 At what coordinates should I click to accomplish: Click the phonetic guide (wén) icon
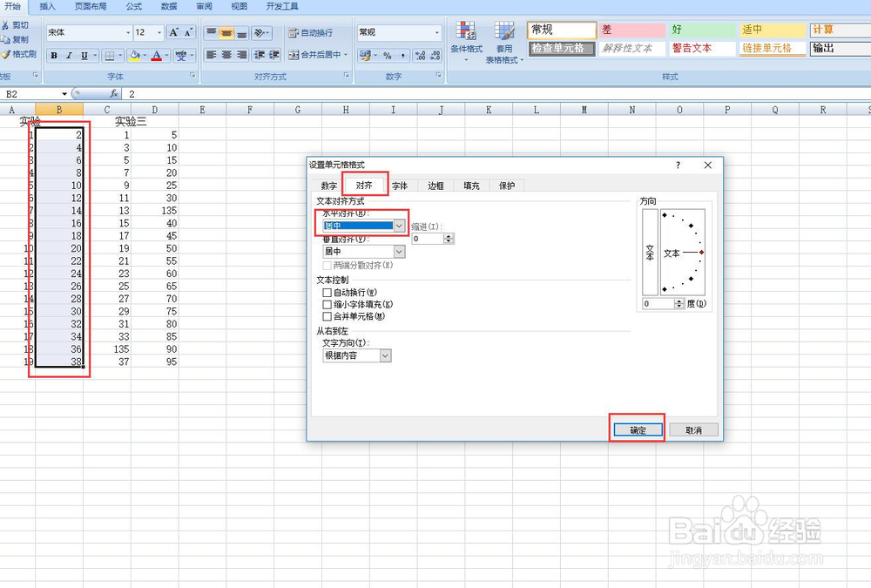tap(180, 56)
